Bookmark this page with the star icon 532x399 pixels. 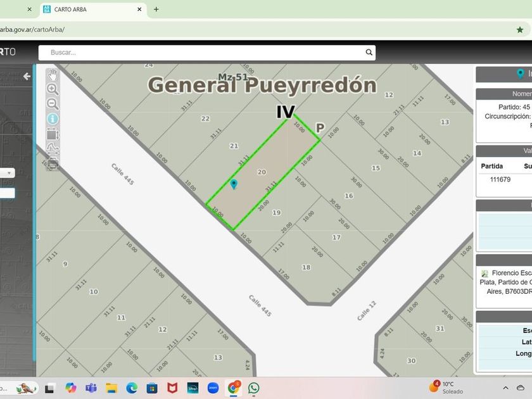520,30
